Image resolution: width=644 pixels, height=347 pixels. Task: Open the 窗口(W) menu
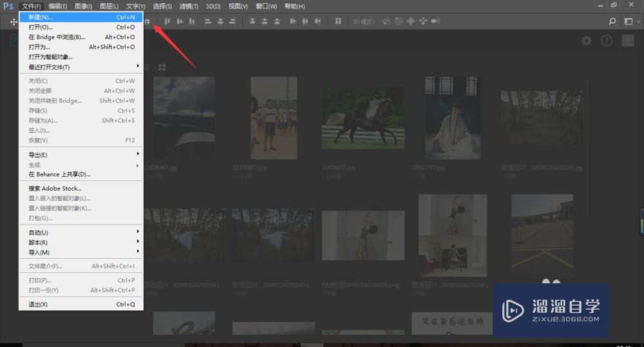tap(266, 6)
